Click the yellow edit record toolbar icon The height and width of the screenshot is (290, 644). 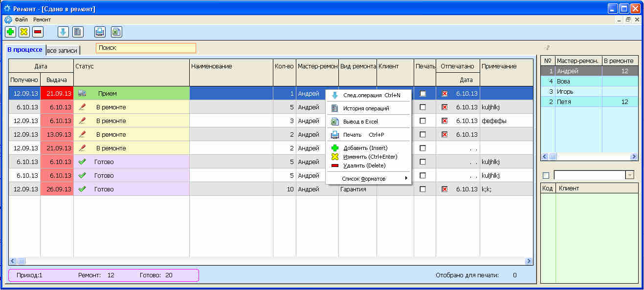tap(24, 32)
